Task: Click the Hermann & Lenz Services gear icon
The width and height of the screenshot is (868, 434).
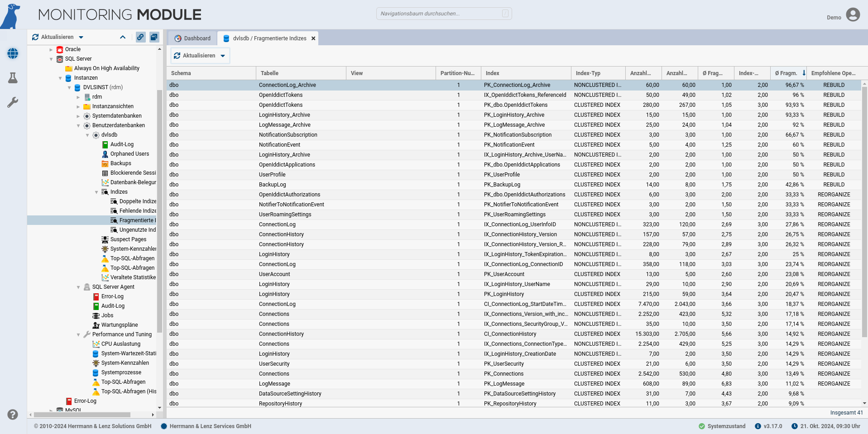Action: point(164,426)
